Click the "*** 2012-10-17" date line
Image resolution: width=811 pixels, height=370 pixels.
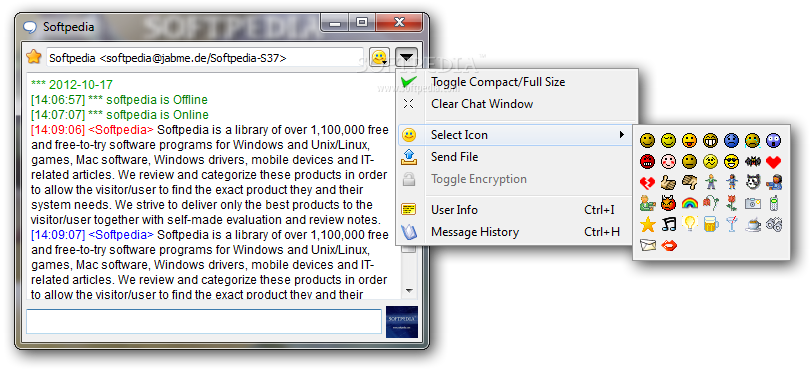point(72,84)
